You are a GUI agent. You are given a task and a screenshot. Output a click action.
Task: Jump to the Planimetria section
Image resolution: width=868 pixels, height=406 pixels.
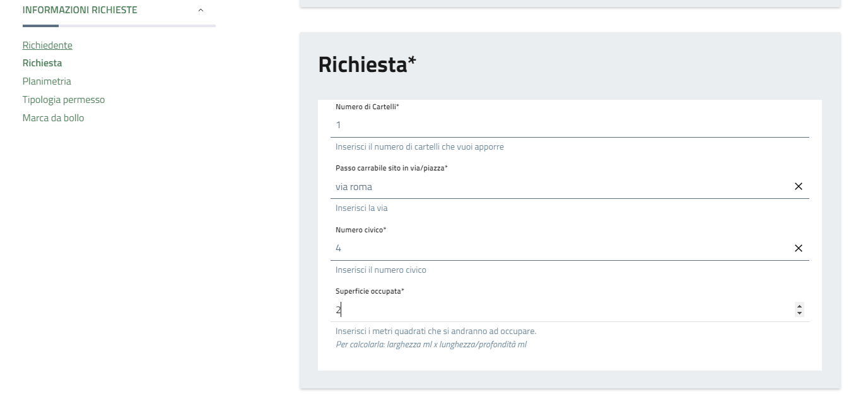47,81
